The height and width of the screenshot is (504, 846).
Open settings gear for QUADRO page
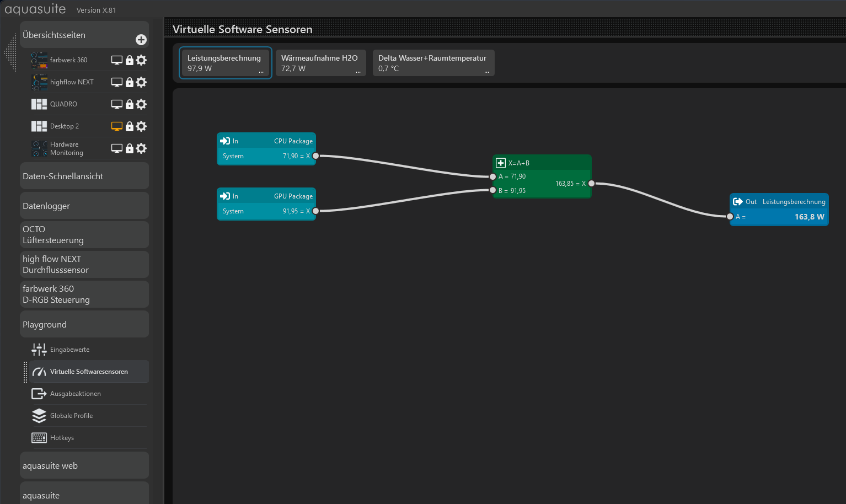(x=141, y=104)
